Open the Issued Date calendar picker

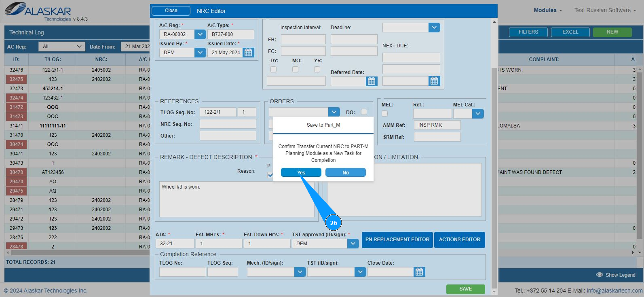click(248, 53)
